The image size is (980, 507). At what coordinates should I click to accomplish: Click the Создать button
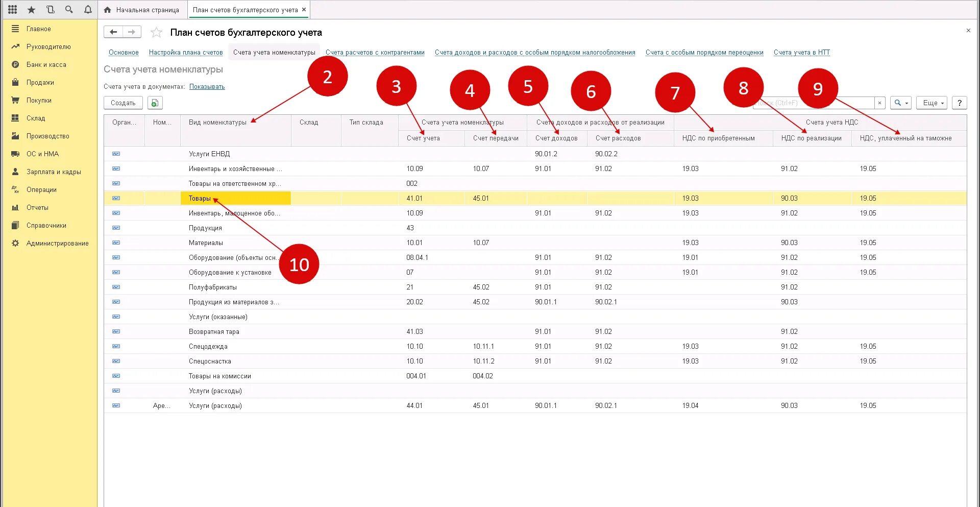(x=123, y=103)
